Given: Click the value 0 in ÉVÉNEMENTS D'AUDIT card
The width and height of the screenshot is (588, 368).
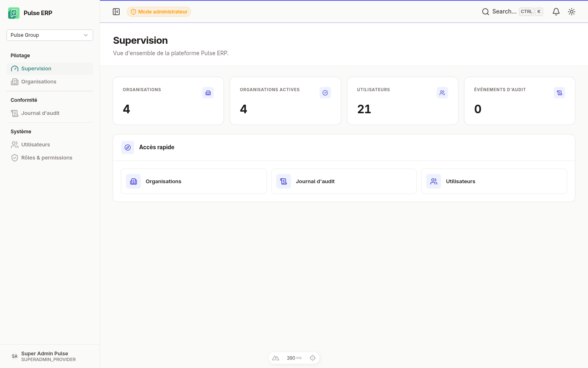Looking at the screenshot, I should (478, 109).
